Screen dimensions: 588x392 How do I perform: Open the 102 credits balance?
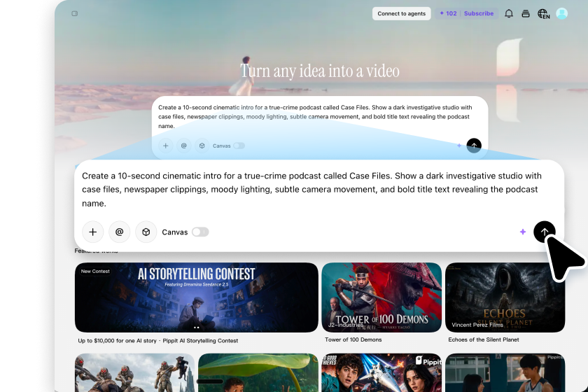[x=448, y=13]
